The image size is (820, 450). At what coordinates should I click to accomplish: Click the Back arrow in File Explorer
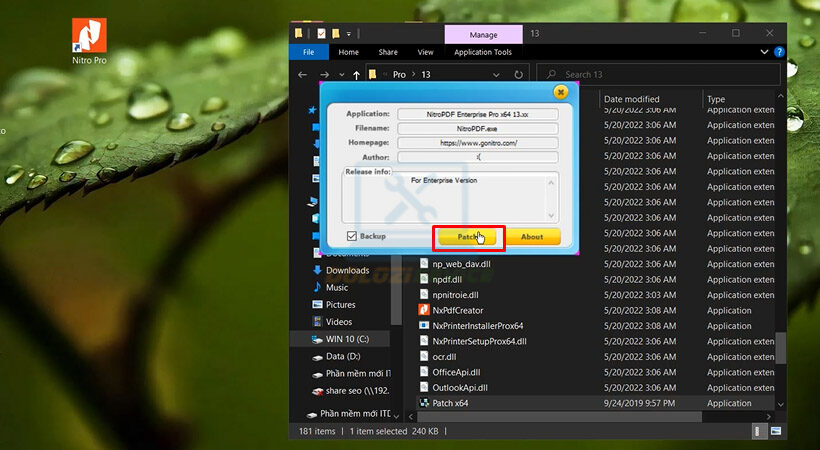(303, 75)
